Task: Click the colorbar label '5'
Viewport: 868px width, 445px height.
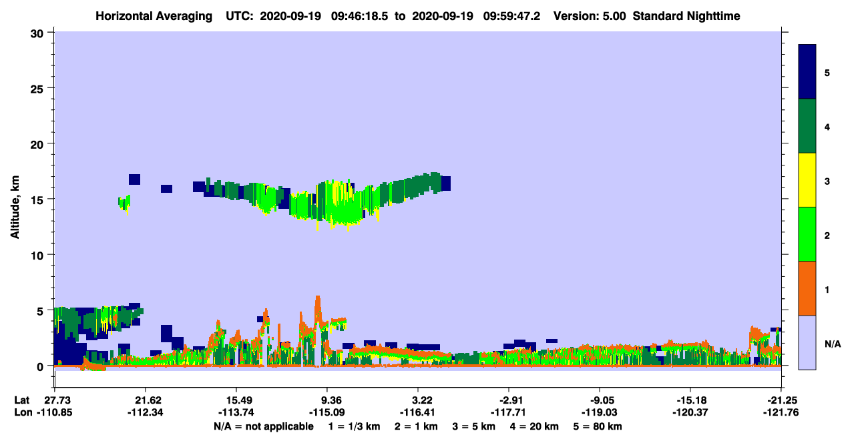Action: pyautogui.click(x=827, y=72)
